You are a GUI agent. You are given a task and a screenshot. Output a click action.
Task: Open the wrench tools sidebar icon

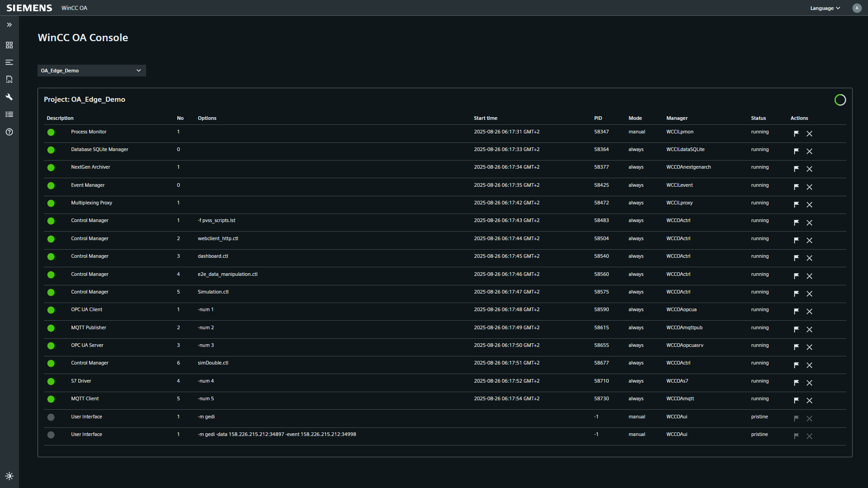[9, 97]
